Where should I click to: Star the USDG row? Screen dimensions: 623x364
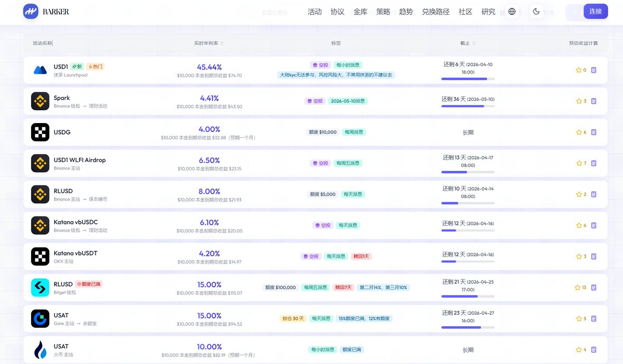[578, 132]
